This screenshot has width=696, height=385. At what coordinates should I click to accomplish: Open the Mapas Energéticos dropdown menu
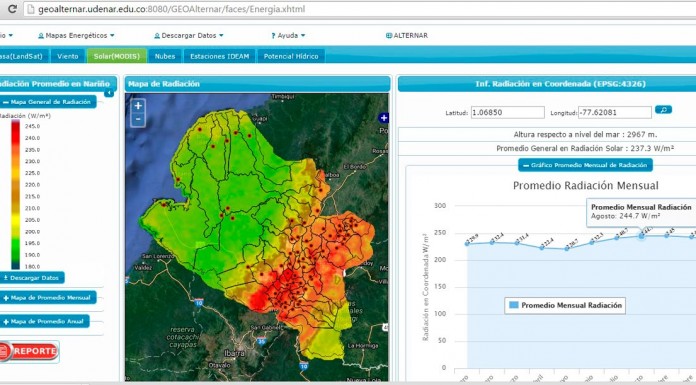76,36
